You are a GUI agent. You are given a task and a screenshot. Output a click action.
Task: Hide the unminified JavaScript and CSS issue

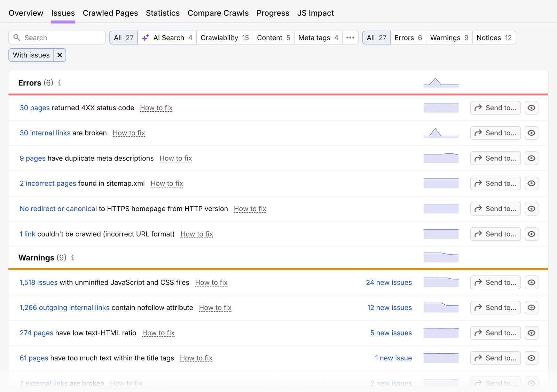point(531,282)
